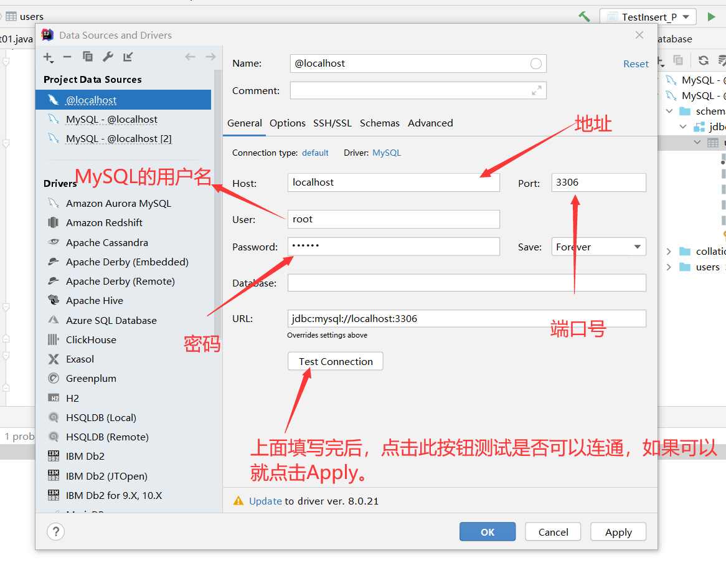The image size is (726, 588).
Task: Click the Greenplum driver icon
Action: (x=54, y=378)
